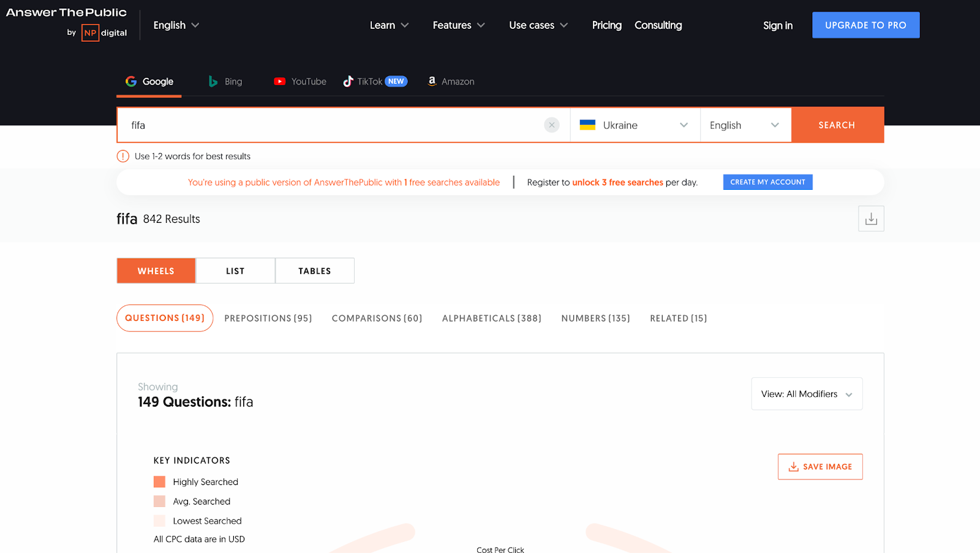
Task: Go to the Pricing page
Action: pos(606,25)
